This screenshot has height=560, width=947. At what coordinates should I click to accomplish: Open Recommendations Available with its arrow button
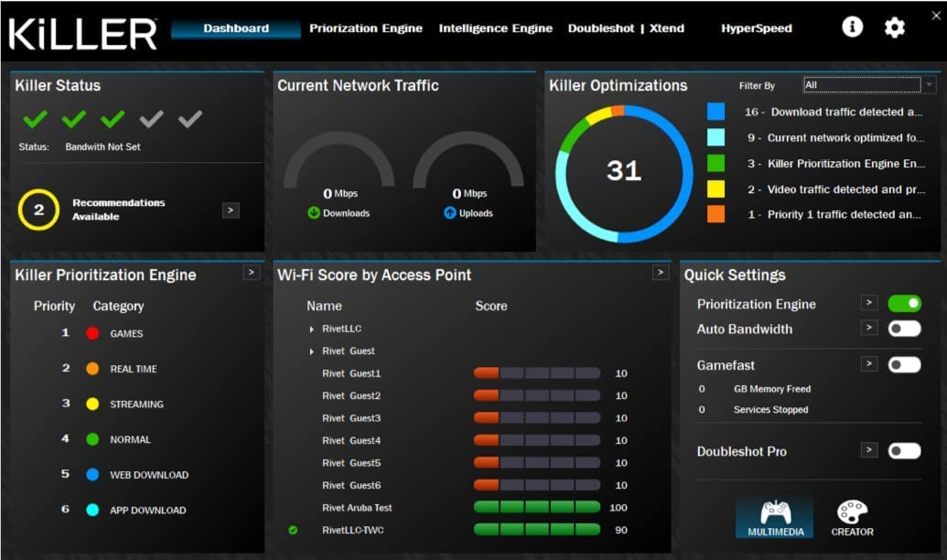tap(230, 210)
